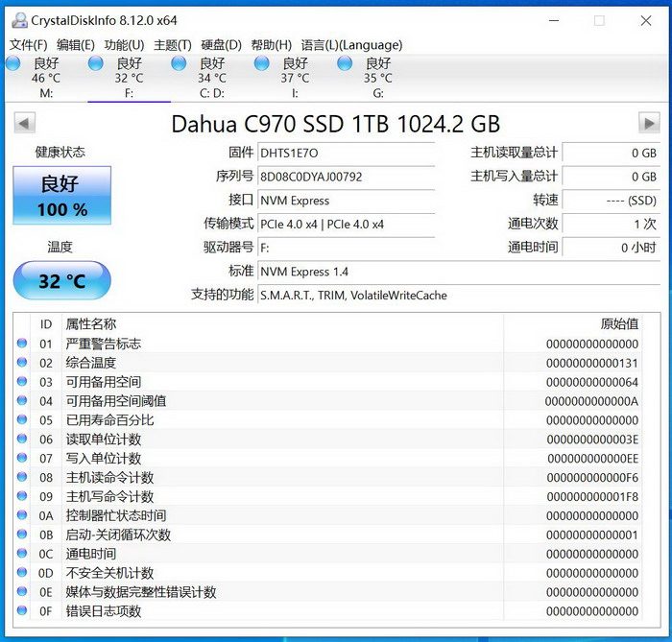The image size is (672, 642).
Task: Go to previous disk with left arrow
Action: (25, 123)
